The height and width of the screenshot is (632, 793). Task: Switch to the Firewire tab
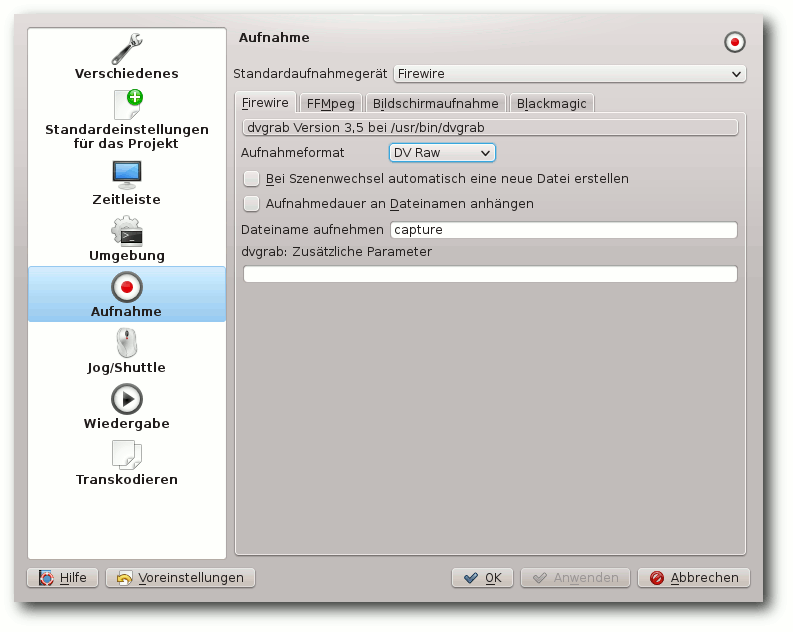tap(265, 103)
